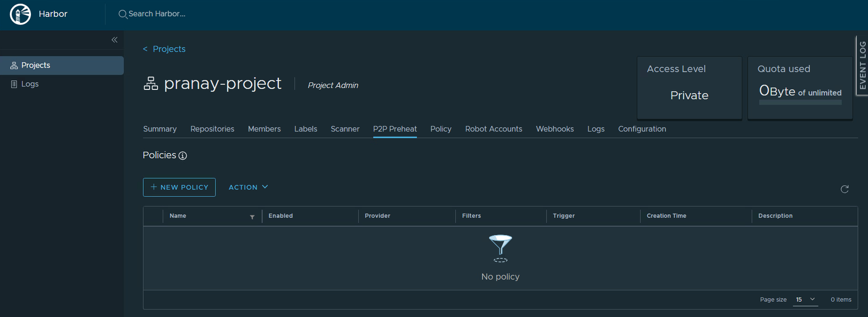Go back to Projects breadcrumb link

point(169,49)
